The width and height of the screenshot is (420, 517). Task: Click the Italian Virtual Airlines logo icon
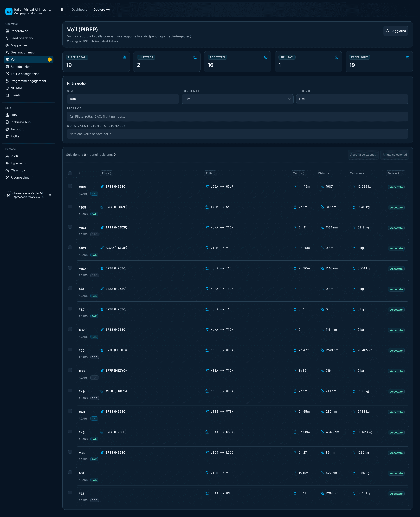(x=9, y=11)
